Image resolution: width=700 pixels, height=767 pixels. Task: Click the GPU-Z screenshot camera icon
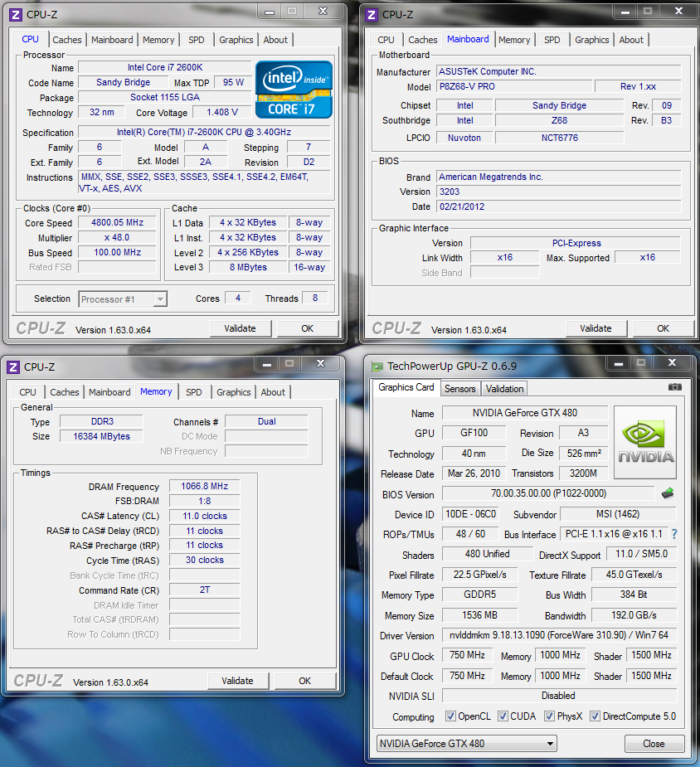(674, 387)
